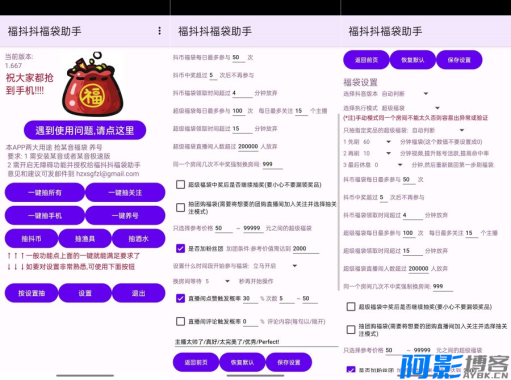Enable 超级福袋中奖后是否继续抽奖 checkbox in middle panel
This screenshot has height=380, width=511.
(x=180, y=184)
